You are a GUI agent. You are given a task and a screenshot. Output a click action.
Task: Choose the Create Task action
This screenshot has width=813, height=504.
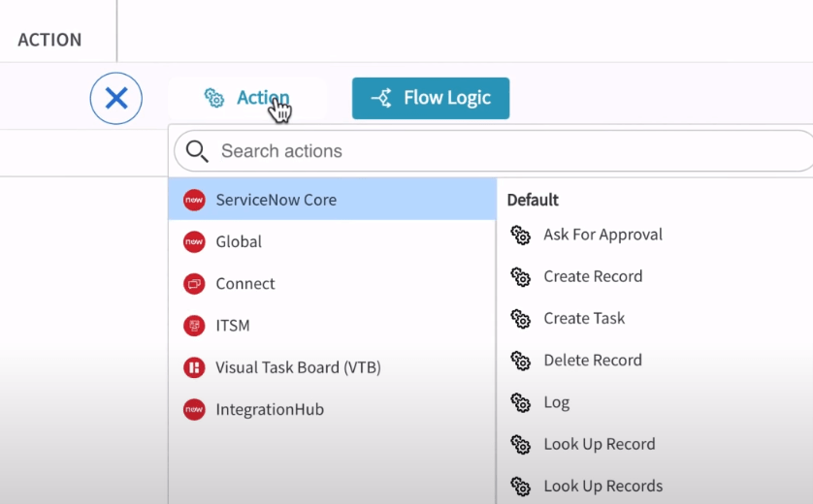[x=584, y=319]
